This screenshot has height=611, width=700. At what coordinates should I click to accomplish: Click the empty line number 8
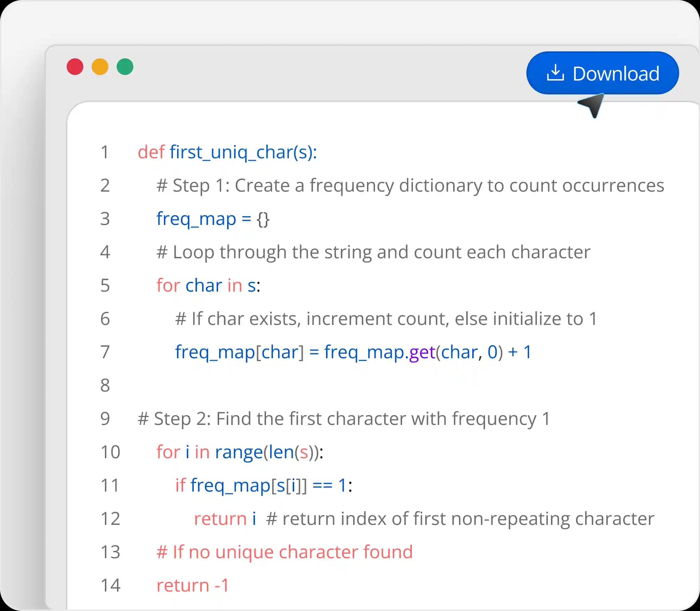point(105,385)
